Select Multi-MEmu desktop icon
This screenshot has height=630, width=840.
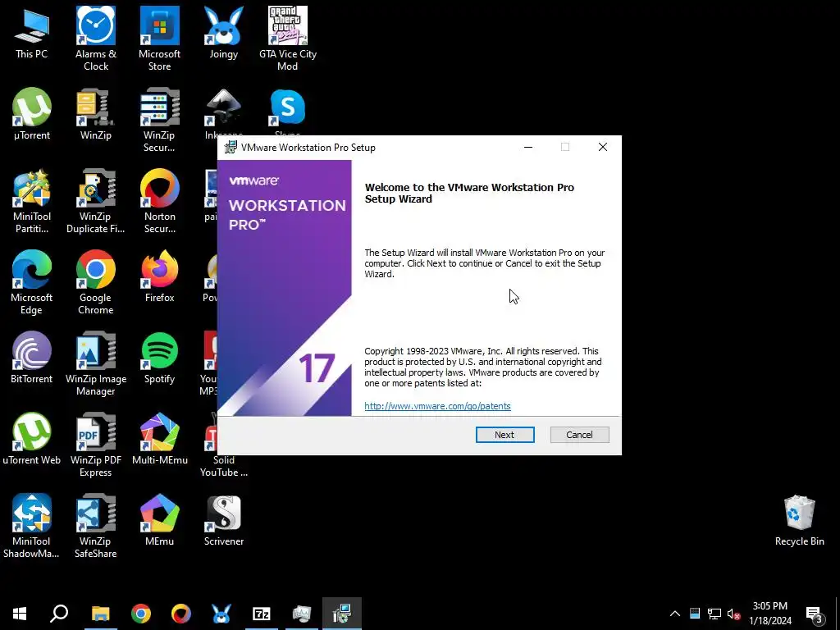160,439
